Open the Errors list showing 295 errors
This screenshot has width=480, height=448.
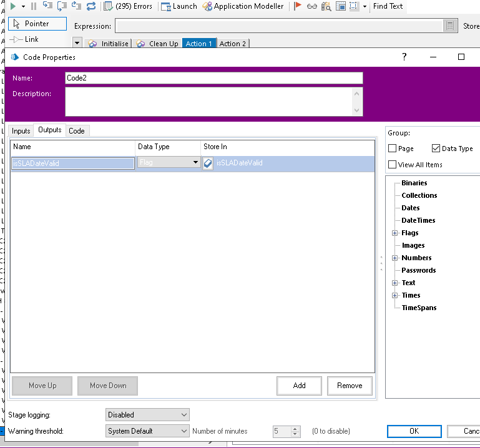(x=128, y=6)
